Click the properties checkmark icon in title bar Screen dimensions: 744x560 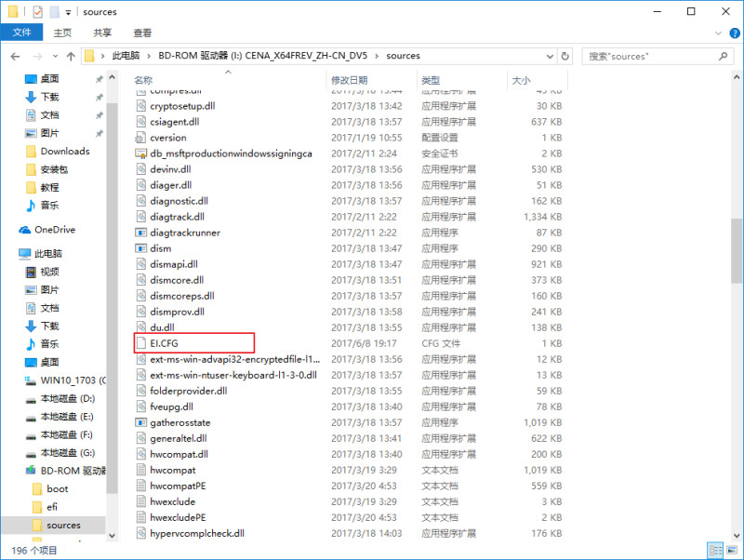click(37, 11)
